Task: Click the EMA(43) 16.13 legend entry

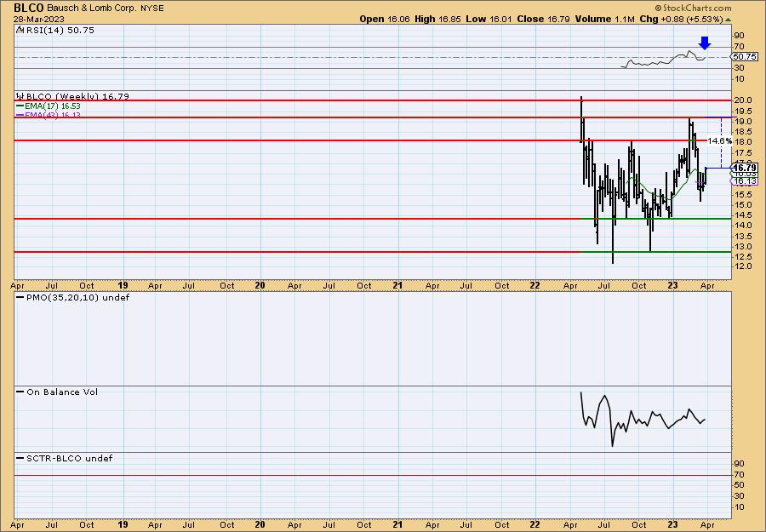Action: tap(49, 115)
